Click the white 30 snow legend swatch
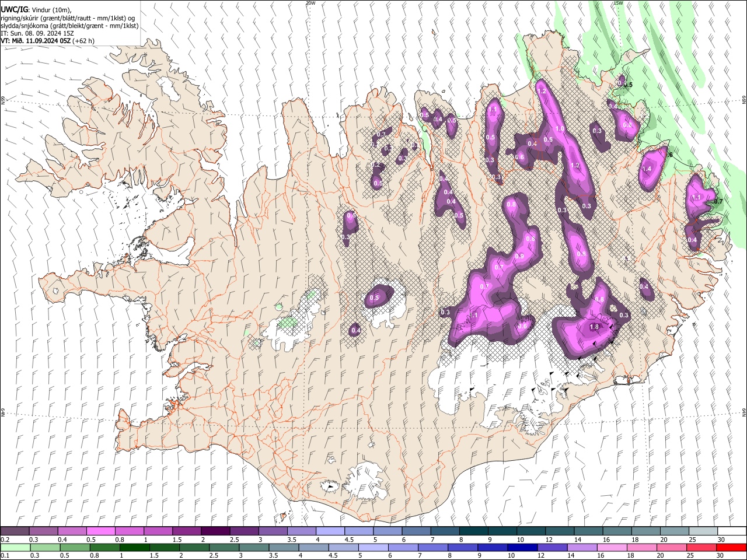Screen dimensions: 747x560 (731, 531)
